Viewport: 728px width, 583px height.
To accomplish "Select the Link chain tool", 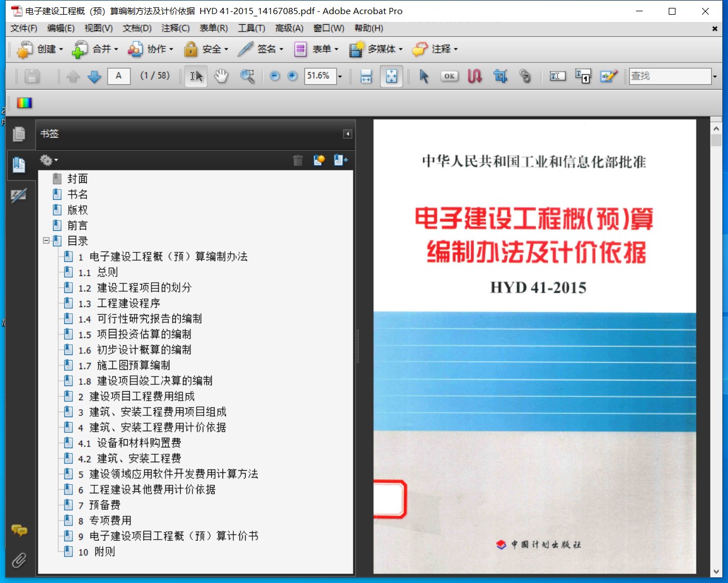I will pyautogui.click(x=525, y=76).
